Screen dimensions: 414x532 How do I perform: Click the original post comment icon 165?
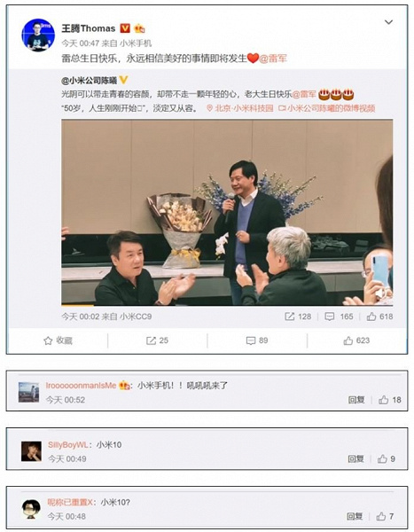pyautogui.click(x=339, y=317)
